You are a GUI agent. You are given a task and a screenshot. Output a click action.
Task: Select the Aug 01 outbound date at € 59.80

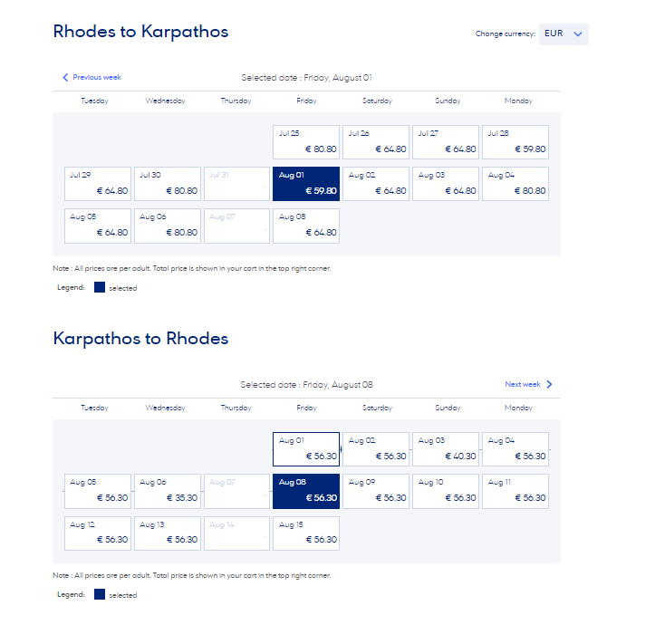[x=306, y=184]
